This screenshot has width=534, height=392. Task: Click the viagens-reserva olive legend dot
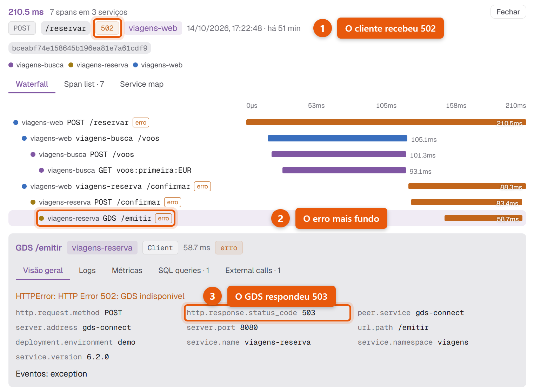coord(71,65)
